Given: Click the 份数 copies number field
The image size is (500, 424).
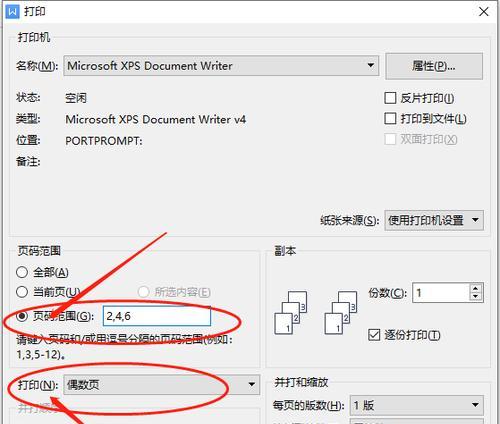Looking at the screenshot, I should (x=441, y=293).
